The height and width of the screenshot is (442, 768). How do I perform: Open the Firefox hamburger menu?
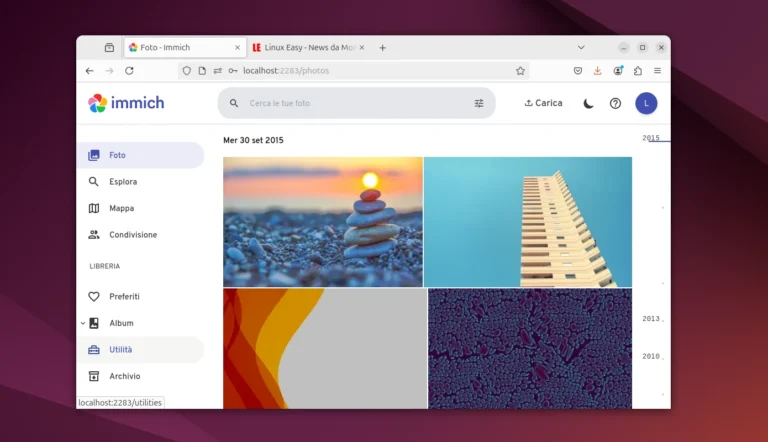(x=657, y=71)
